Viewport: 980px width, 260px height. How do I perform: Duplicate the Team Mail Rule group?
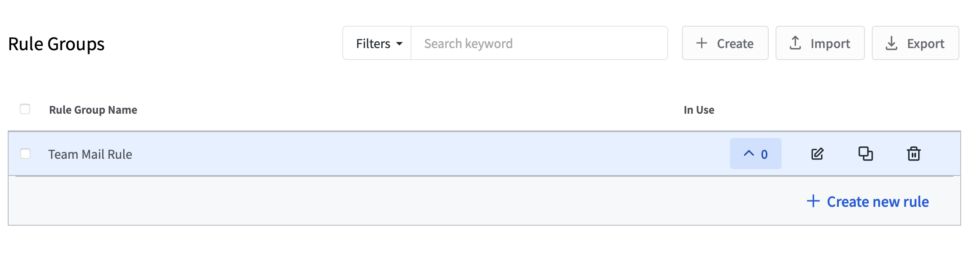865,154
